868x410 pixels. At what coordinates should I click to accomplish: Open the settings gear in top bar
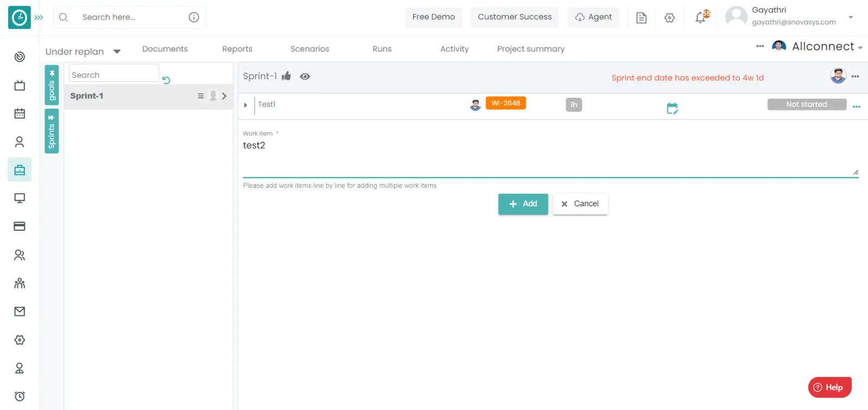669,18
